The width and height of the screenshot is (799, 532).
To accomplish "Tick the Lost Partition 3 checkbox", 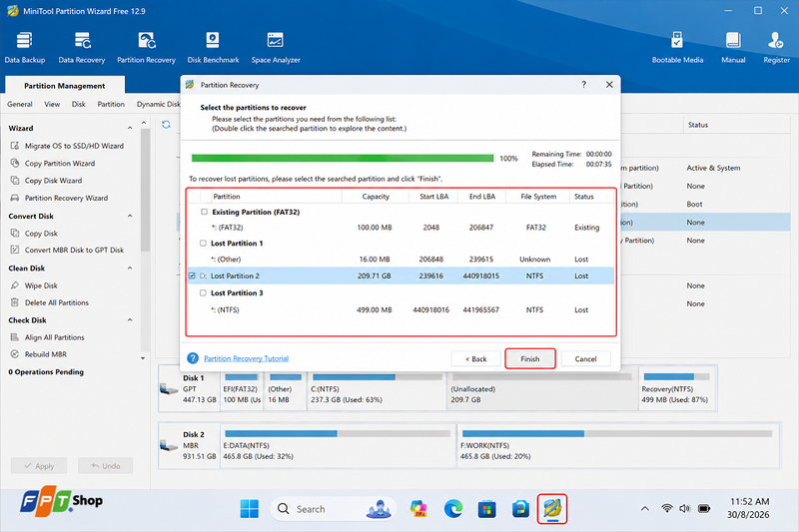I will (x=204, y=293).
